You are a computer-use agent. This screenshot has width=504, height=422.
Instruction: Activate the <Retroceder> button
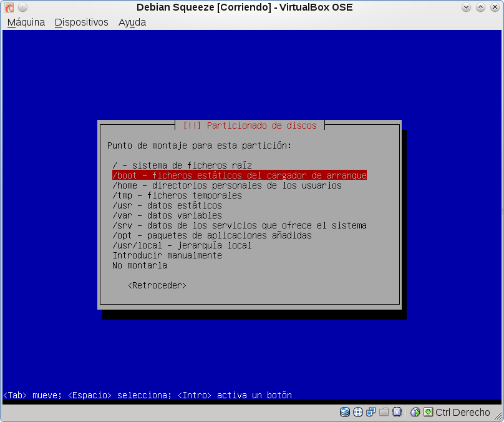(x=157, y=286)
